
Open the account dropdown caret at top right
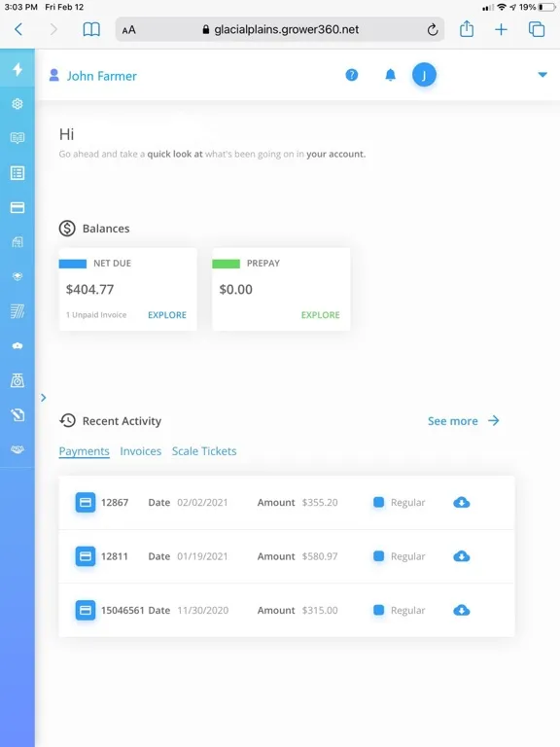pyautogui.click(x=542, y=75)
